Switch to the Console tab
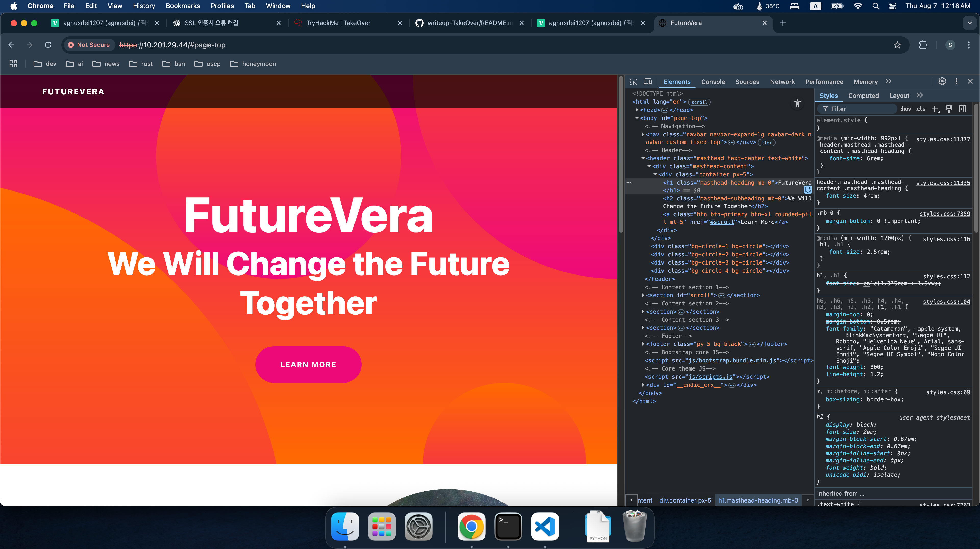Screen dimensions: 980x549 click(x=713, y=82)
